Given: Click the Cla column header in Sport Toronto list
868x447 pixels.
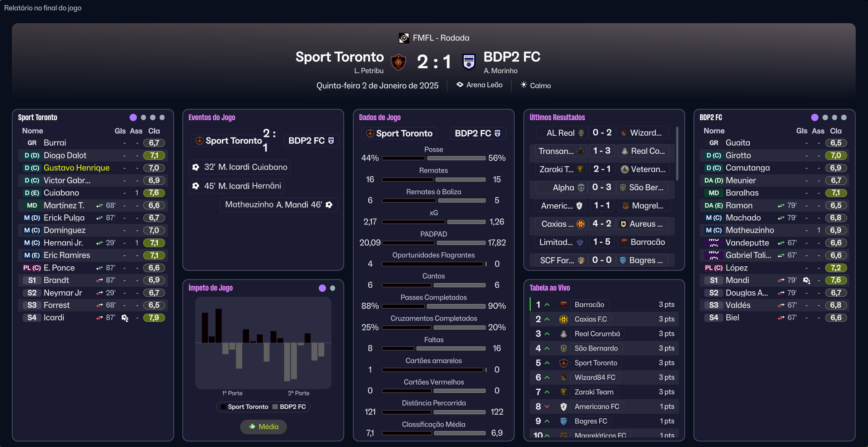Looking at the screenshot, I should coord(154,131).
